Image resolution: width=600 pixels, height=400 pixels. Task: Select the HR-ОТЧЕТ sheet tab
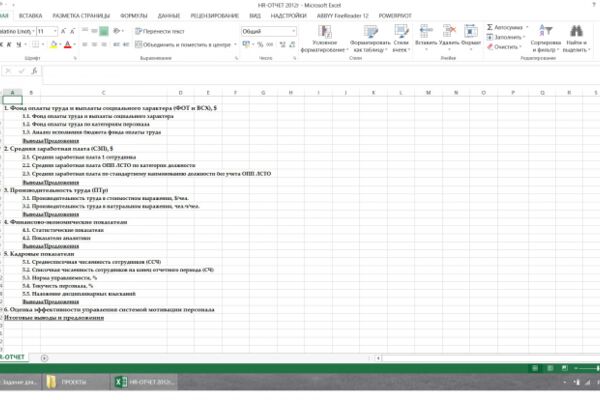point(12,357)
